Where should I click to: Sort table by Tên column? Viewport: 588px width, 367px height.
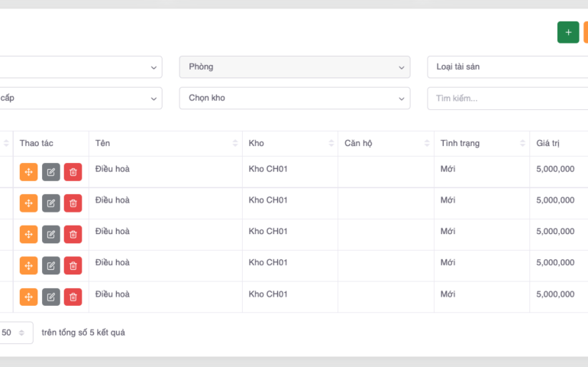tap(165, 144)
